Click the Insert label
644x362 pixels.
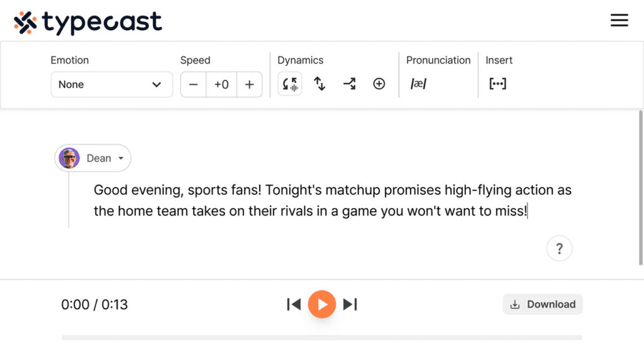tap(499, 60)
